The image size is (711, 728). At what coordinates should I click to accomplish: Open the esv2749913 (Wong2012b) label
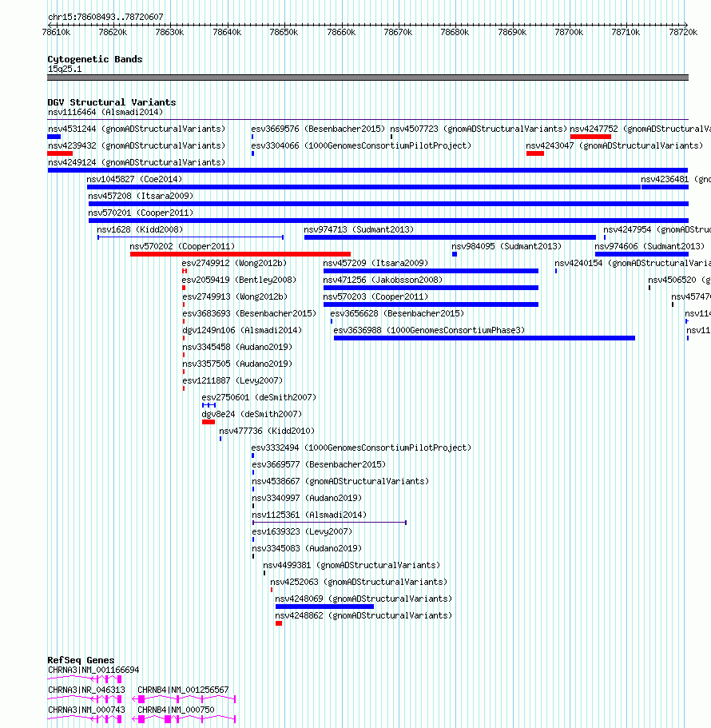tap(235, 296)
